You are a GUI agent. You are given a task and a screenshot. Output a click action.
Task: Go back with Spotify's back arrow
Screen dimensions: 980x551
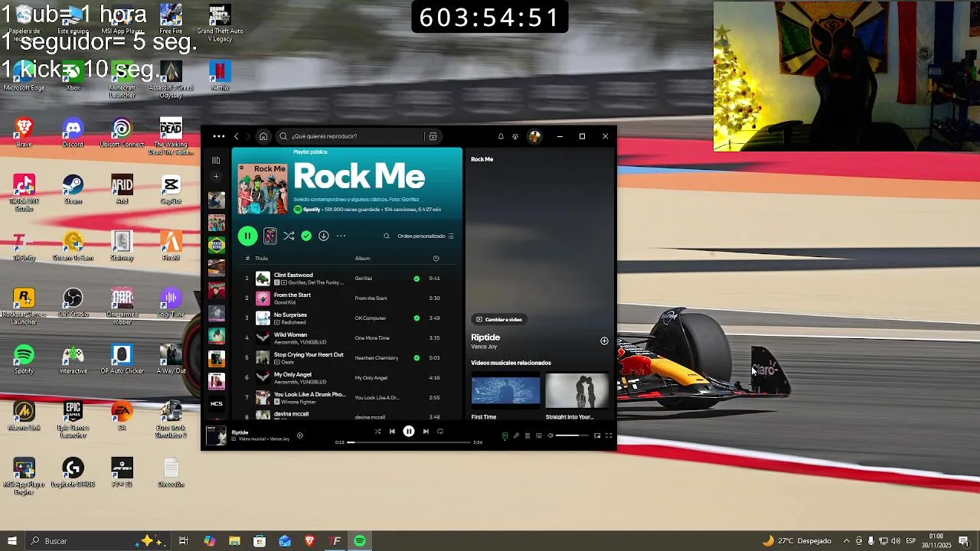(236, 136)
